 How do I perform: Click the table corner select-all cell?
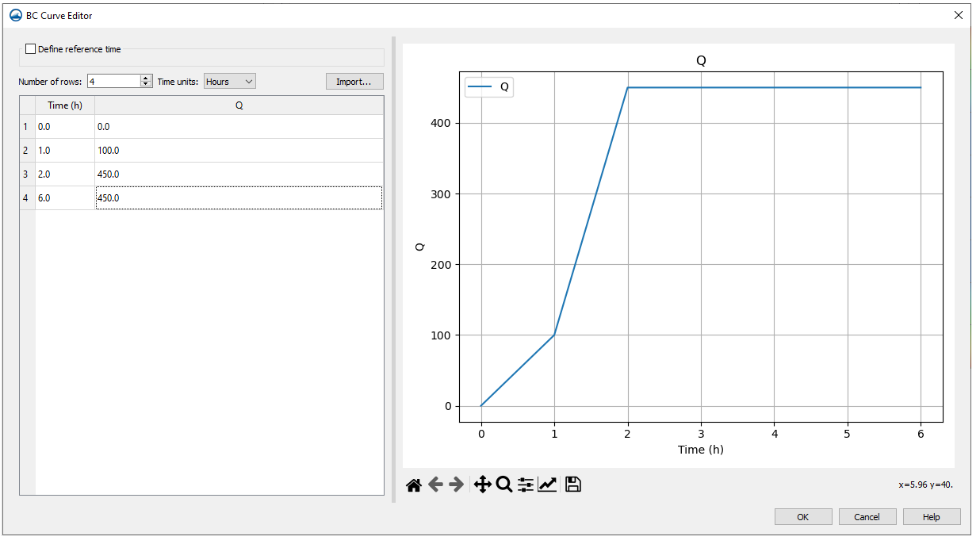(x=27, y=105)
